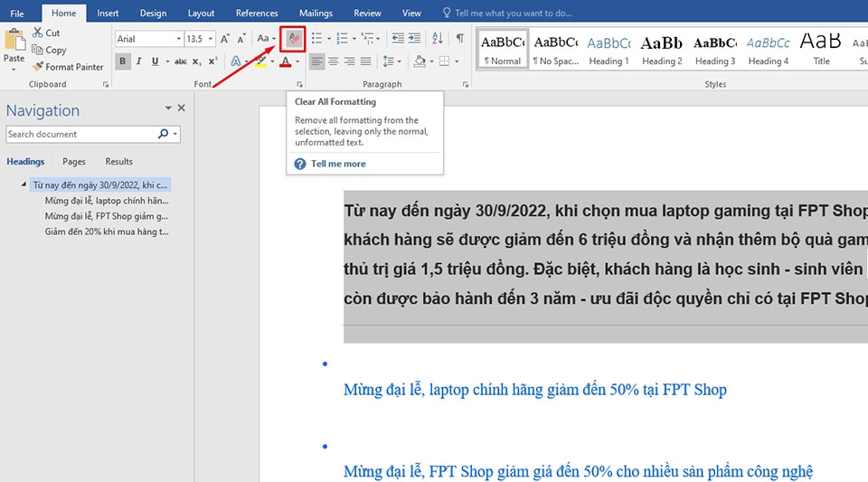Toggle Underline formatting
The width and height of the screenshot is (868, 482).
tap(155, 61)
